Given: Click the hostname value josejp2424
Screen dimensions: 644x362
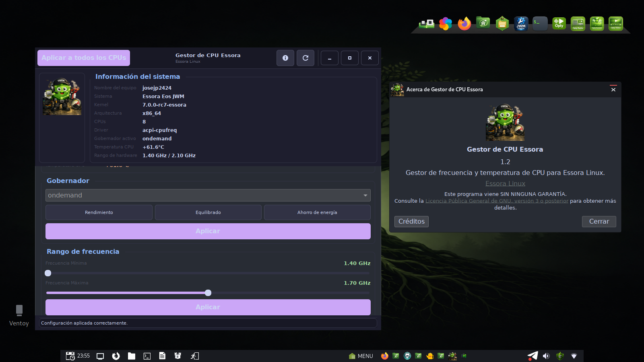Looking at the screenshot, I should tap(157, 88).
